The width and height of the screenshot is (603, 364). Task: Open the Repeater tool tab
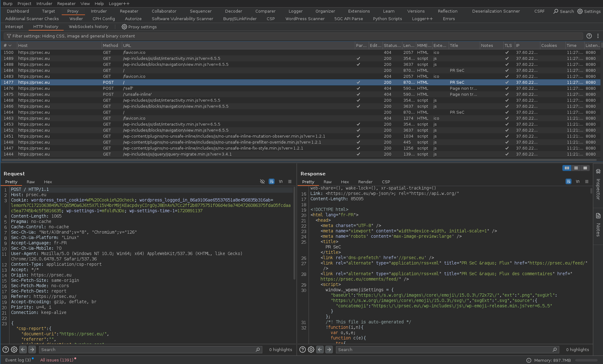coord(129,11)
